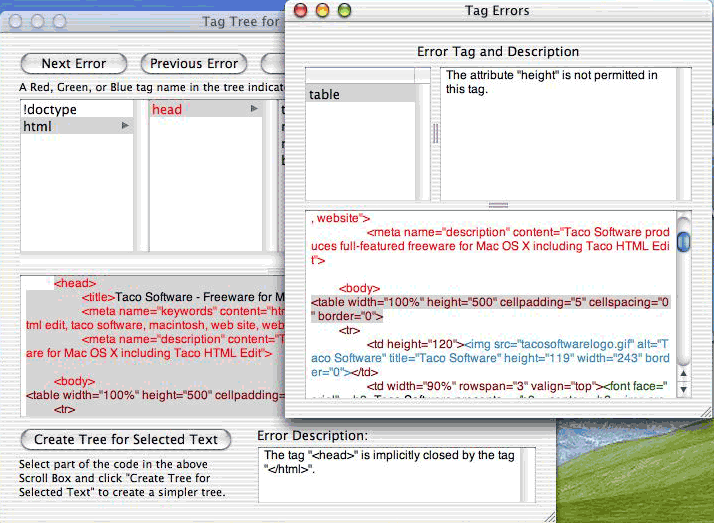This screenshot has width=714, height=523.
Task: Click the Tag Errors window title bar
Action: [497, 10]
